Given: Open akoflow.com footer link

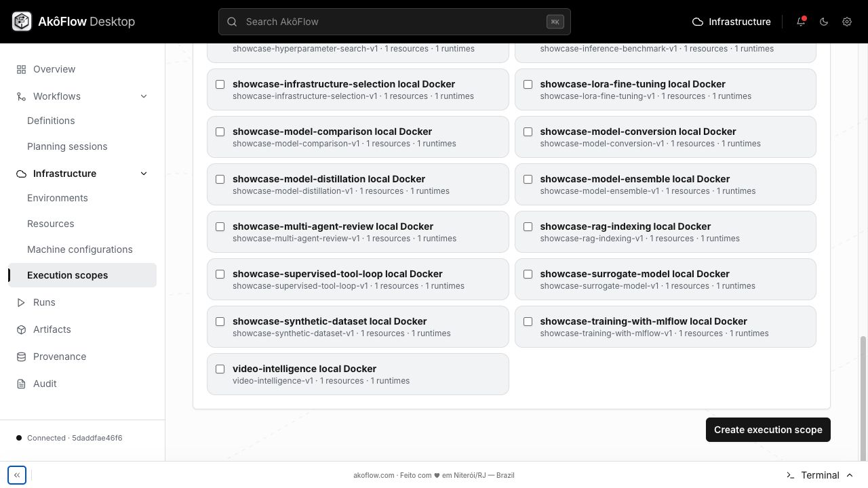Looking at the screenshot, I should [x=374, y=475].
